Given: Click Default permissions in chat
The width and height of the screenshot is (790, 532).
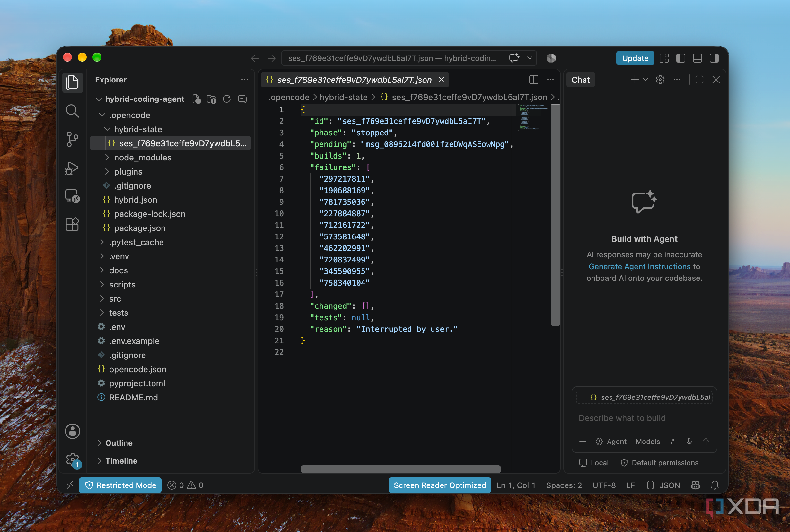Looking at the screenshot, I should click(660, 463).
